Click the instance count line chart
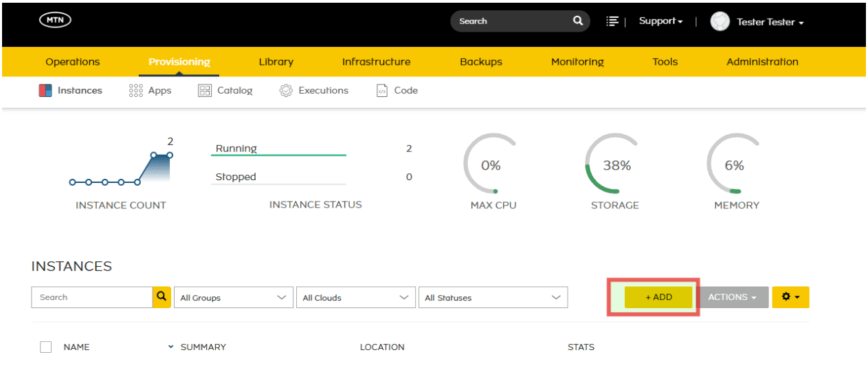Screen dimensions: 868x390 coord(121,167)
